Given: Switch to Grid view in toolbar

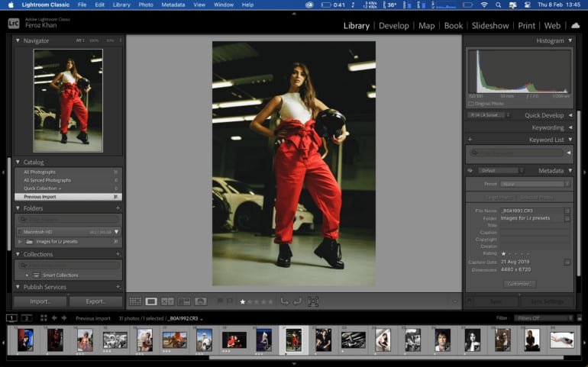Looking at the screenshot, I should tap(135, 301).
